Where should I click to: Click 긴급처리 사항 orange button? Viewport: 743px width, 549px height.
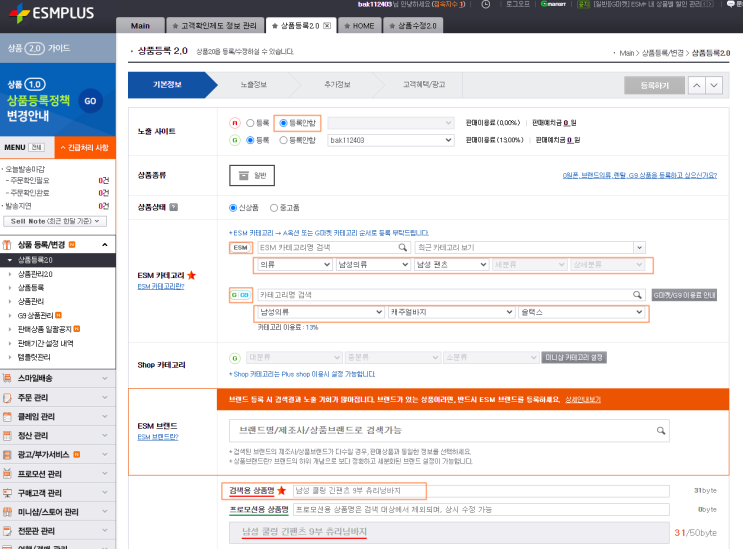[x=85, y=147]
